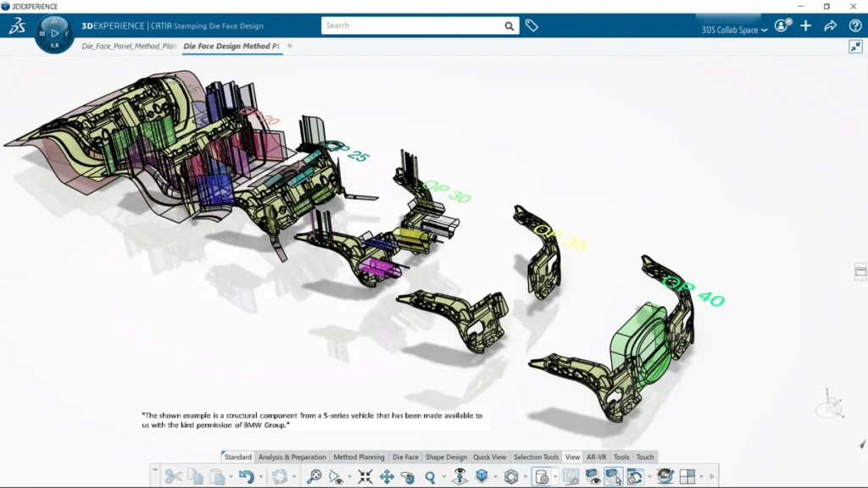
Task: Click the Update refresh-arrows icon
Action: pos(280,476)
